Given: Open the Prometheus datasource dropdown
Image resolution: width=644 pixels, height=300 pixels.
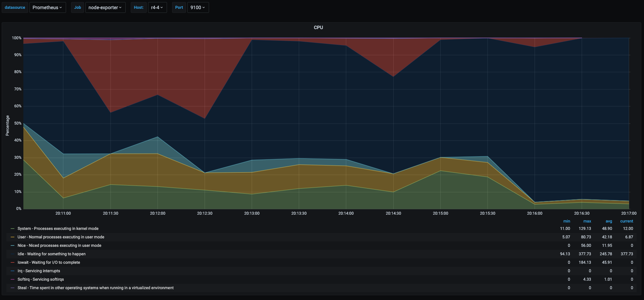Looking at the screenshot, I should point(47,7).
